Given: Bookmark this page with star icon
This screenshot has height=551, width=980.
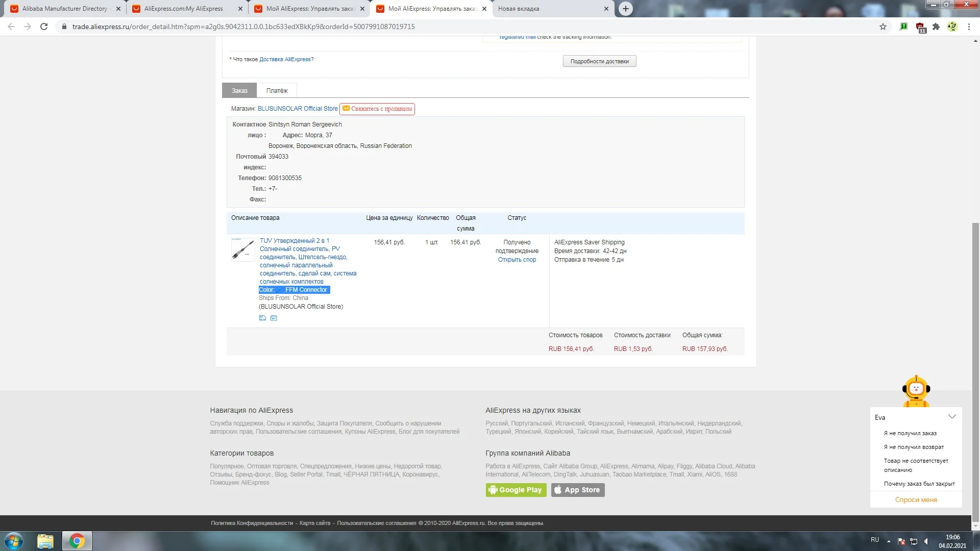Looking at the screenshot, I should pos(883,27).
